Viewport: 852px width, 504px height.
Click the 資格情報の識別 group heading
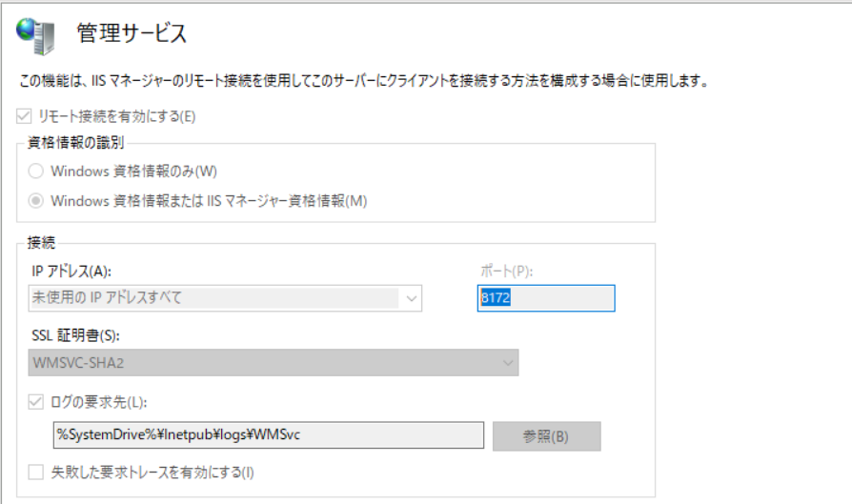coord(75,143)
